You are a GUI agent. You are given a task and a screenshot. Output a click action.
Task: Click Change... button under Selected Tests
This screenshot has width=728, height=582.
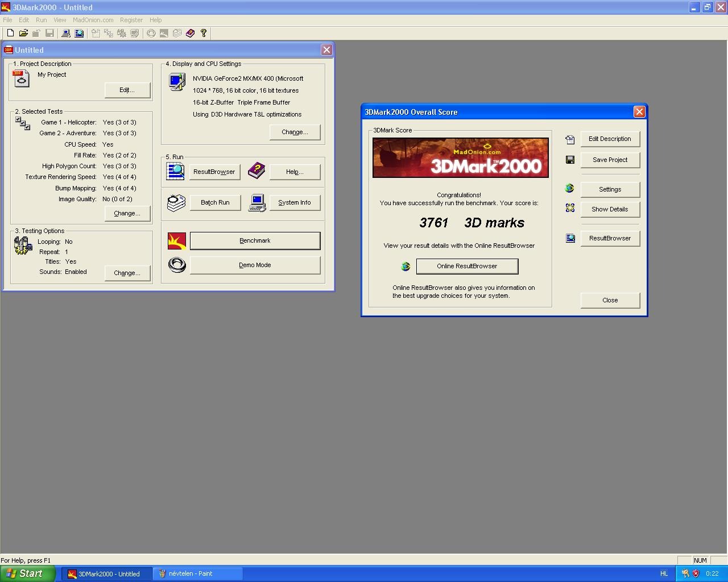tap(127, 213)
